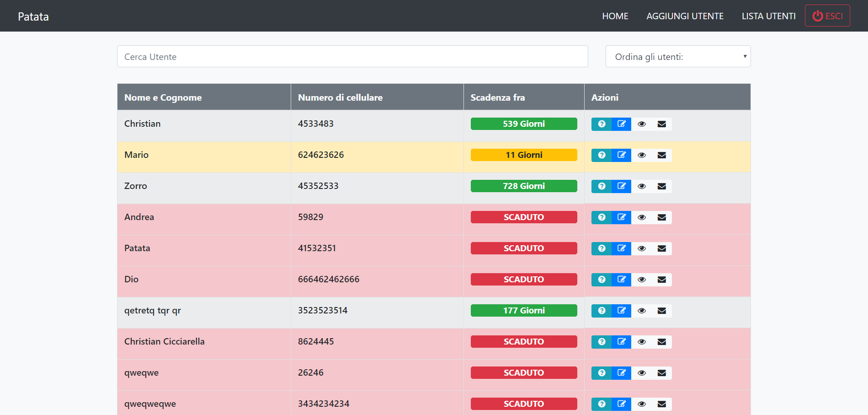The height and width of the screenshot is (415, 868).
Task: Edit the user Dio
Action: tap(622, 280)
